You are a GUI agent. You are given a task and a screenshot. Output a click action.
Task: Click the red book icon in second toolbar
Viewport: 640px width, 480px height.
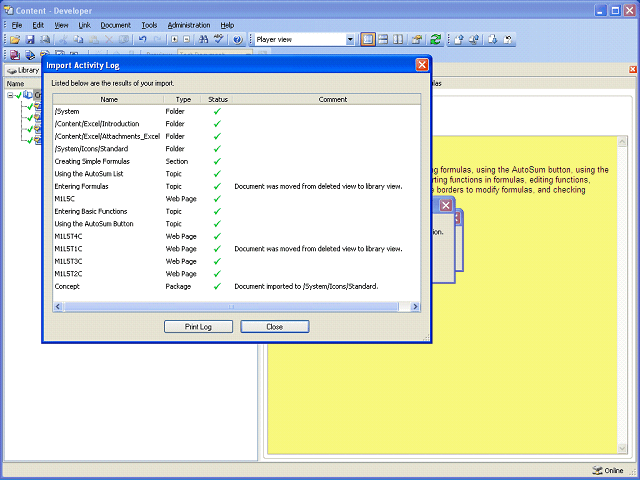tap(15, 55)
